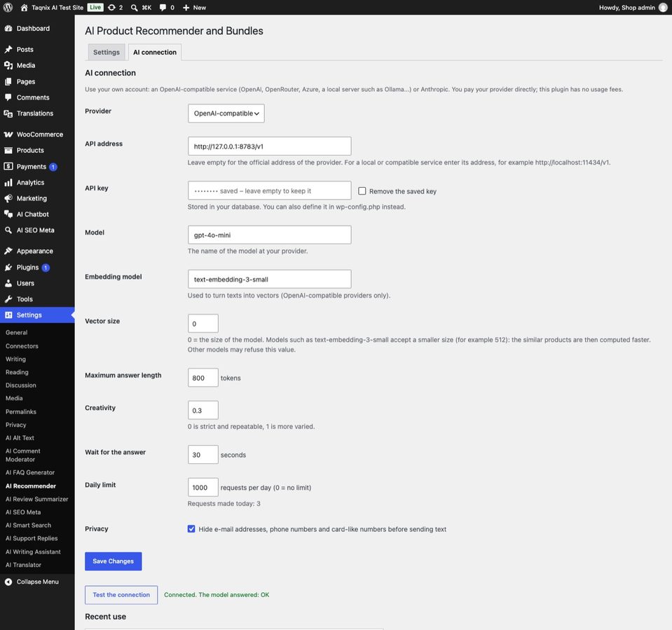The image size is (672, 630).
Task: Click the Payments dollar icon
Action: [8, 166]
